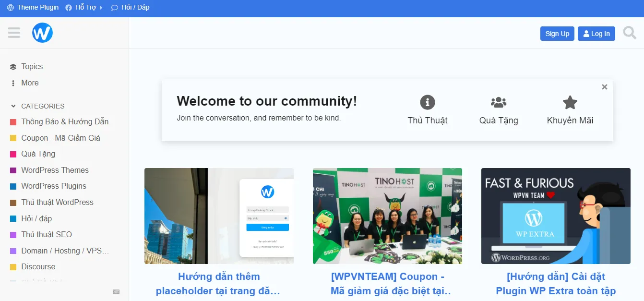The image size is (644, 301).
Task: Open Theme Plugin in top bar
Action: pos(38,8)
